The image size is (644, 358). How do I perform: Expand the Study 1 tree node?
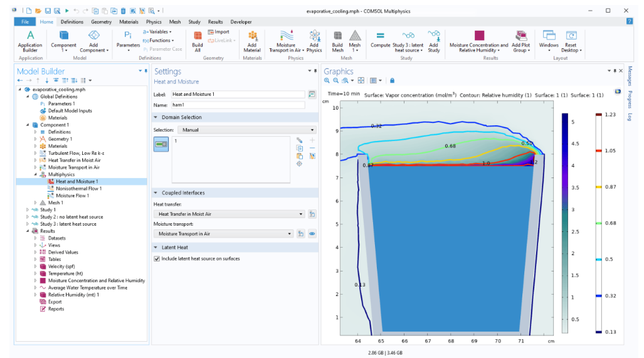coord(28,210)
